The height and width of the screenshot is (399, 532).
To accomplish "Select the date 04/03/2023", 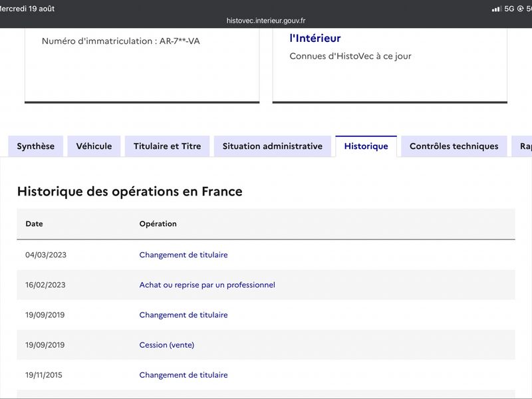I will click(46, 255).
